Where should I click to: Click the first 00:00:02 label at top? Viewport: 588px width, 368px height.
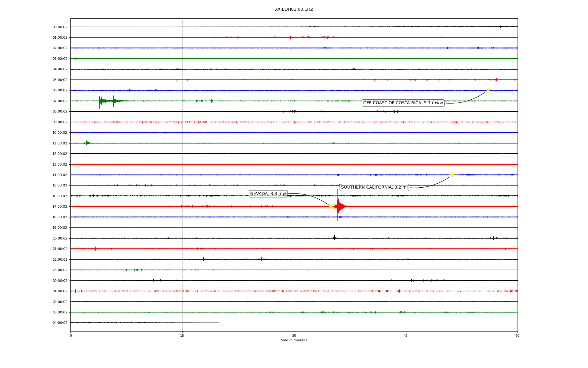click(x=60, y=27)
